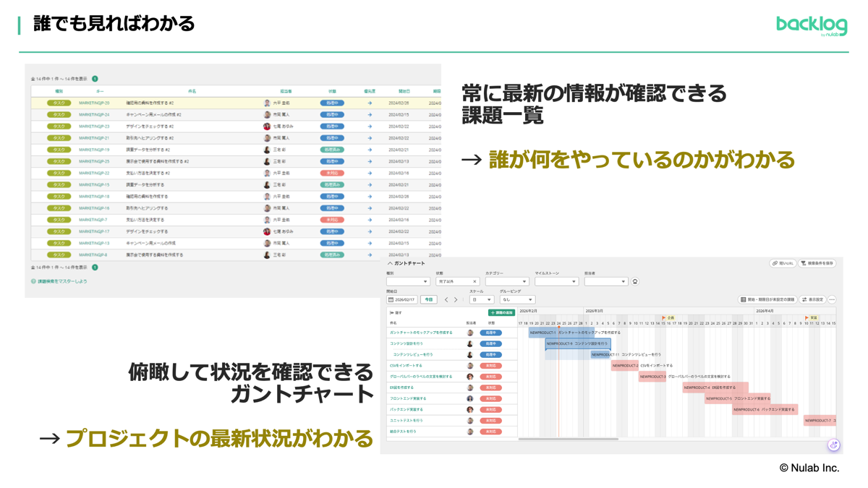Click the NEWPRODUCT-1 Gantt bar

(561, 333)
